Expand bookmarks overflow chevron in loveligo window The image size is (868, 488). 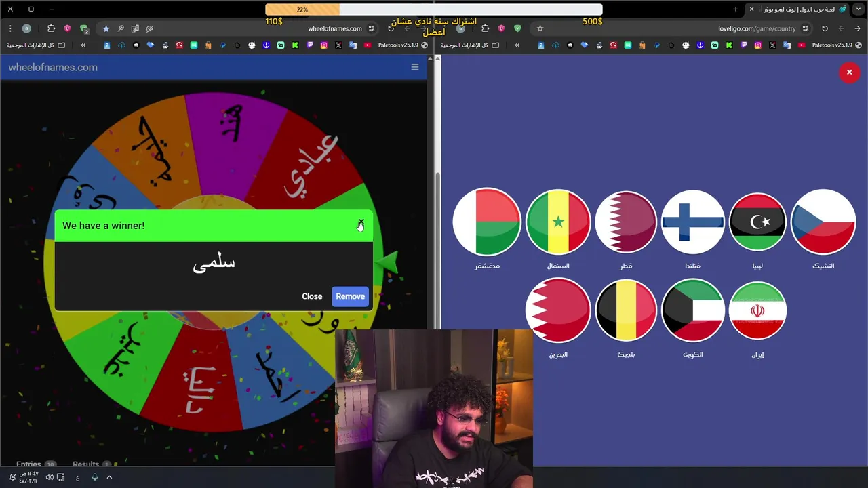pos(517,45)
